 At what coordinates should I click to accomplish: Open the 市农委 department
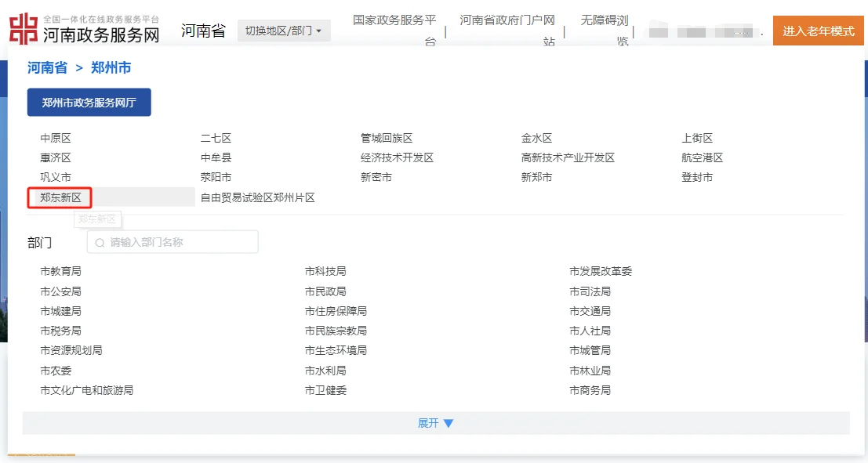click(56, 371)
